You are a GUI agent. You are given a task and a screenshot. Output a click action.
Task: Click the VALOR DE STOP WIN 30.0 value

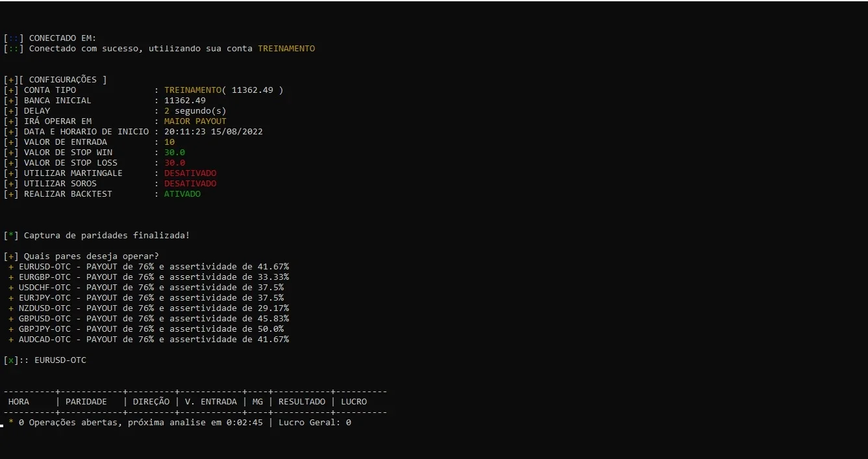pos(175,153)
